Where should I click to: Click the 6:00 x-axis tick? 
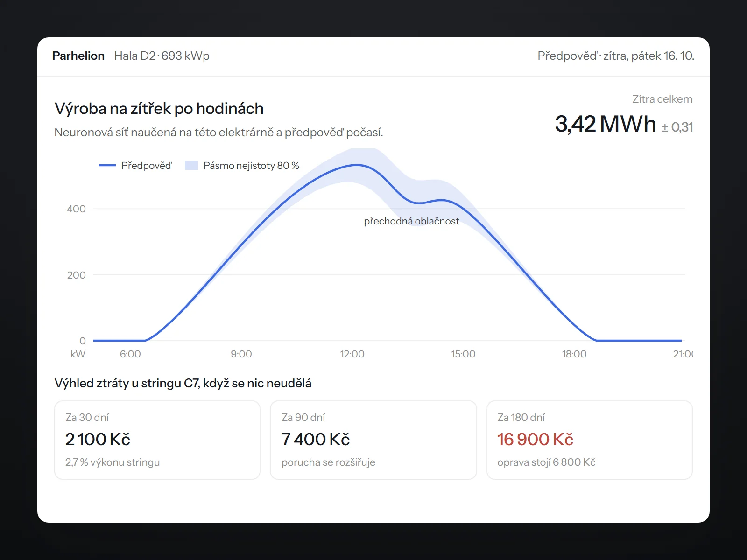point(130,354)
